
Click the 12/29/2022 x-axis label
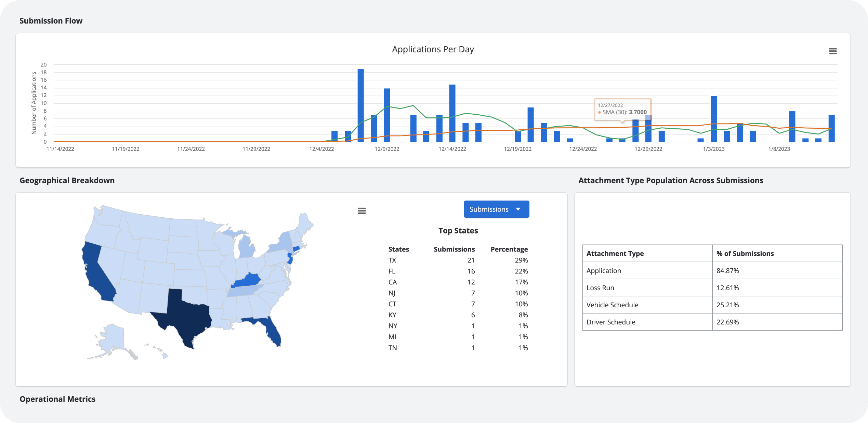[x=648, y=149]
